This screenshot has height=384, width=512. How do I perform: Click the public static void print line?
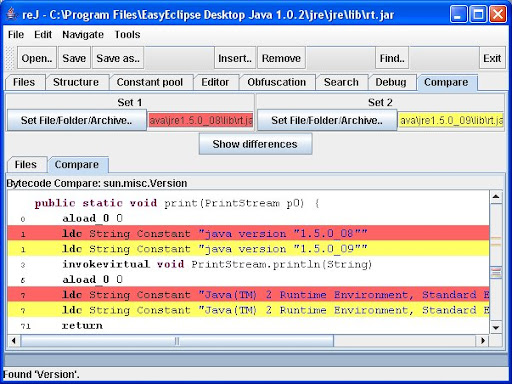248,203
